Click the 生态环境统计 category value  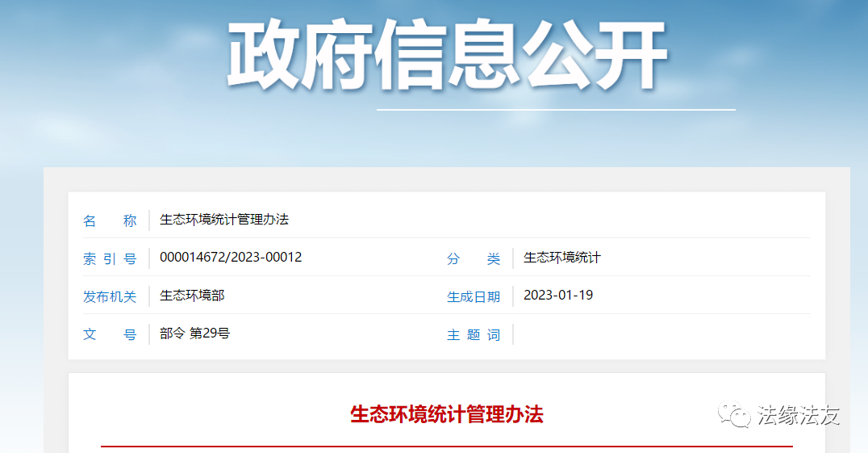coord(562,258)
